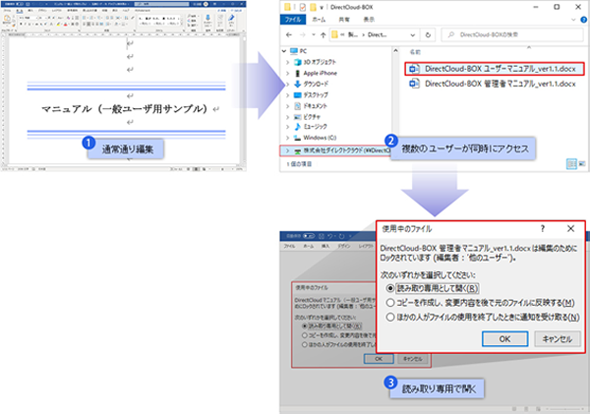Select コピーを作成し、変更内容を後で元のファイルに反映する(M) radio

pyautogui.click(x=390, y=303)
